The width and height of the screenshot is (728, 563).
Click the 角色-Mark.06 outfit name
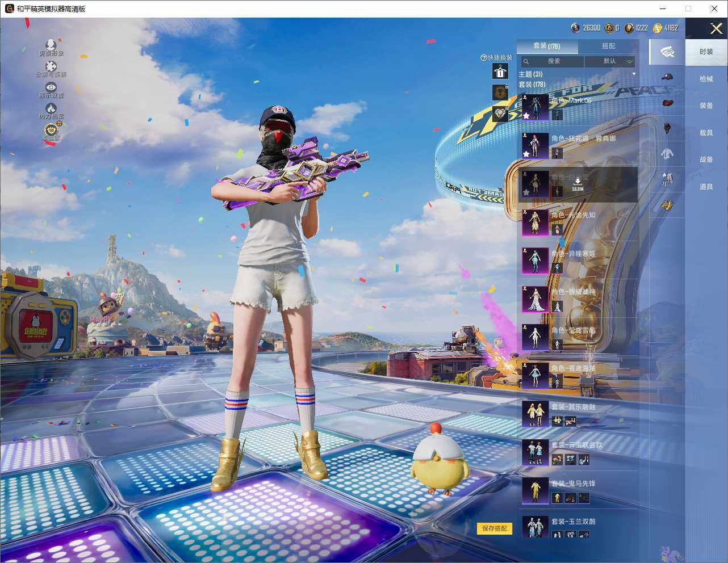tap(571, 100)
